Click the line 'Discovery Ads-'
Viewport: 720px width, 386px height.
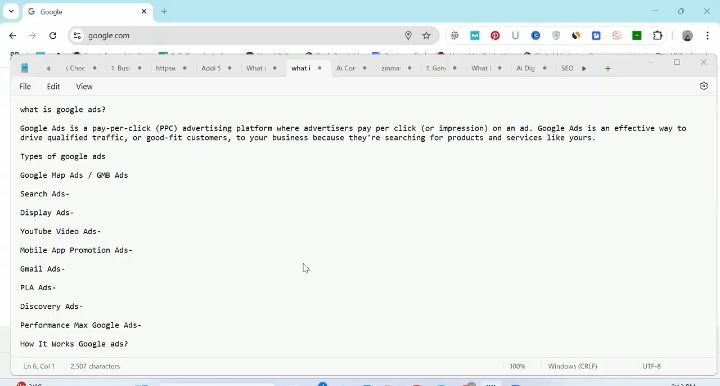pos(51,307)
